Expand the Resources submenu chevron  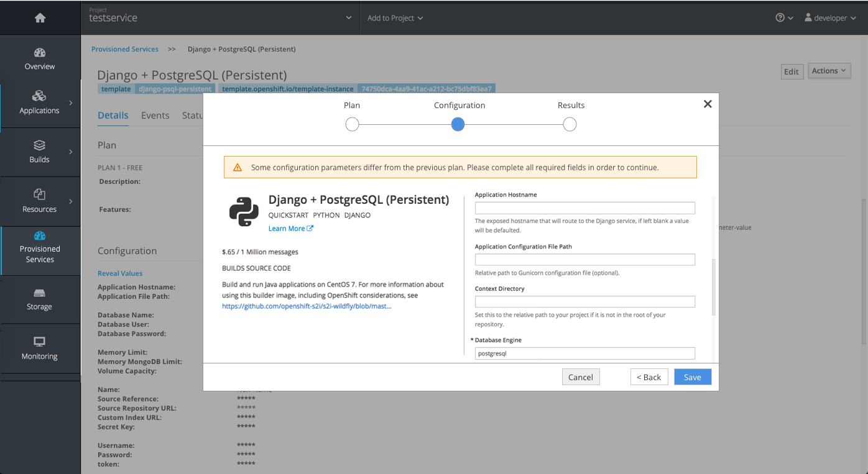[70, 201]
